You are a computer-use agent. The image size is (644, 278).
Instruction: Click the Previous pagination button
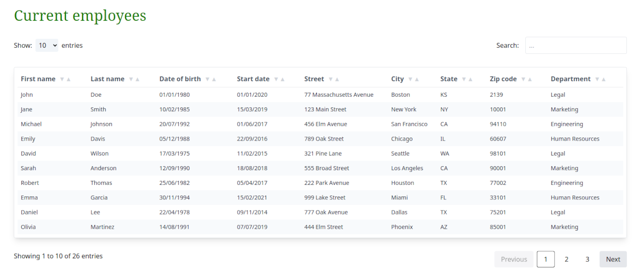pos(514,259)
